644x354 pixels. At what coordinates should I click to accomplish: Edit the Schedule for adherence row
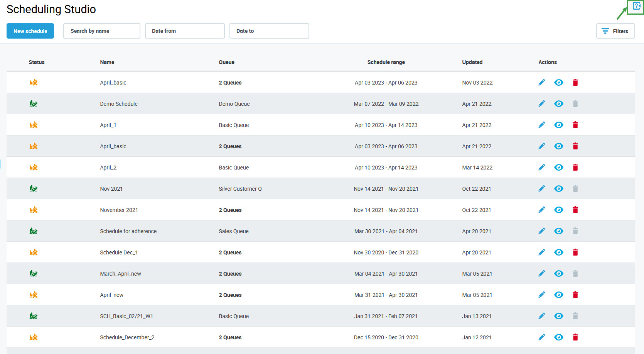tap(542, 231)
